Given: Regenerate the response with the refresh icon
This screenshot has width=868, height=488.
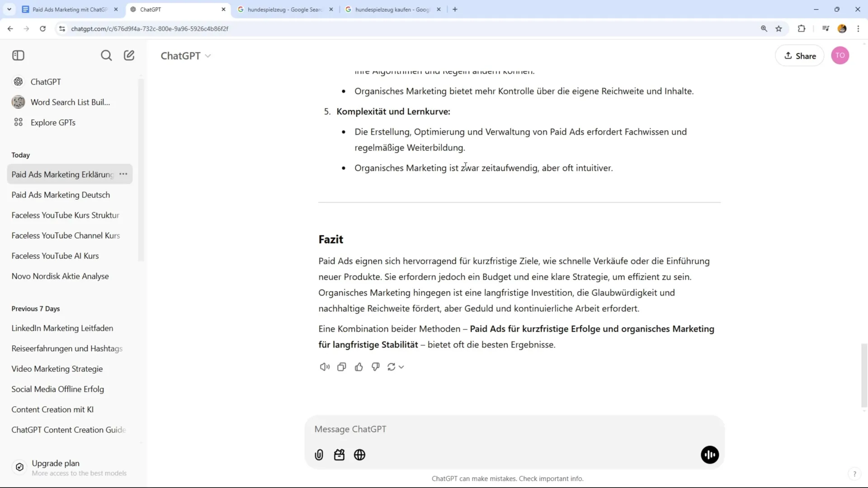Looking at the screenshot, I should click(392, 367).
